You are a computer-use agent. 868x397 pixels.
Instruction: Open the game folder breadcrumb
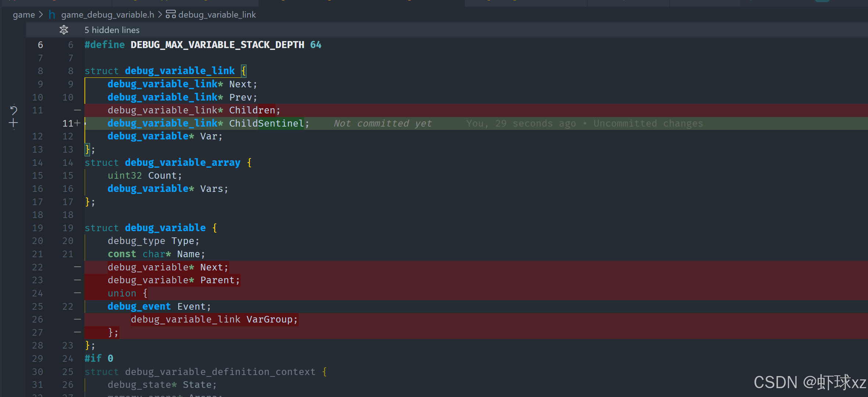(x=24, y=15)
